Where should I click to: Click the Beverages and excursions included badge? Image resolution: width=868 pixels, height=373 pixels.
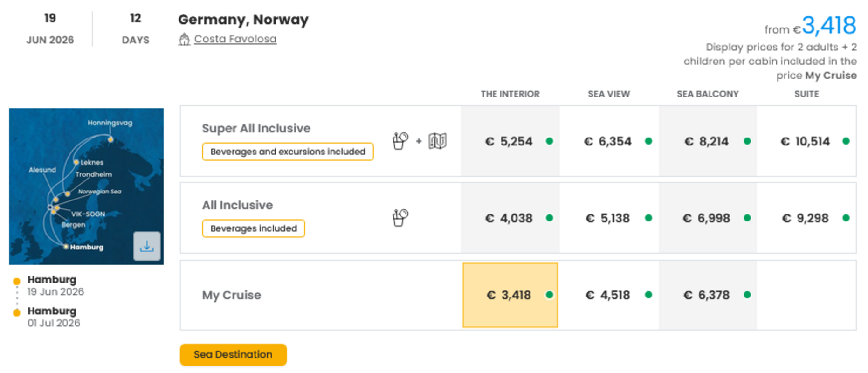click(288, 152)
